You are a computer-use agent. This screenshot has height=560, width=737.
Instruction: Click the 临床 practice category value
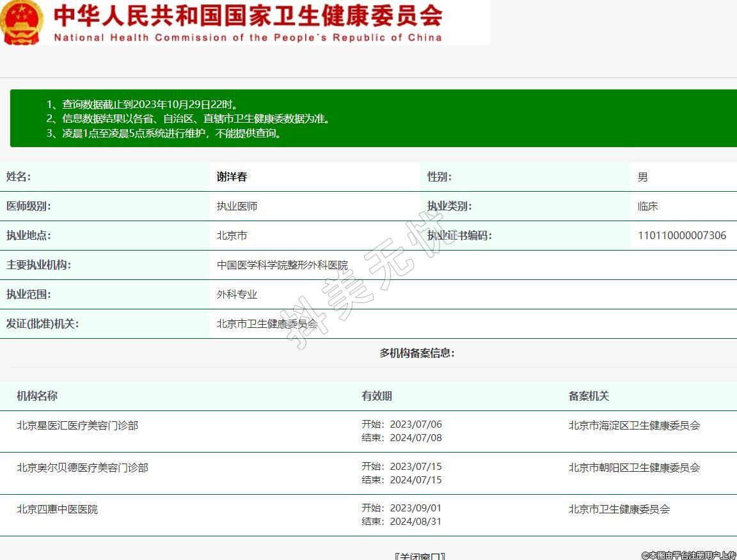[647, 206]
